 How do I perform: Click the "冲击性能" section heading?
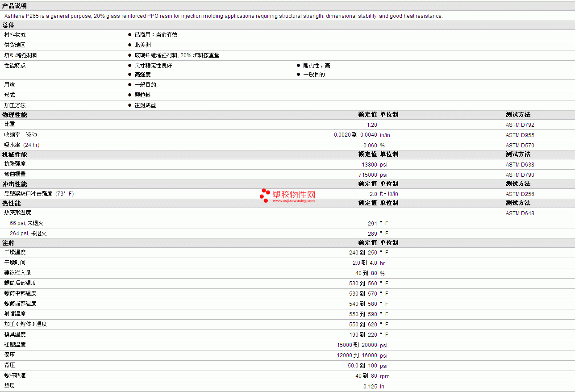[14, 184]
